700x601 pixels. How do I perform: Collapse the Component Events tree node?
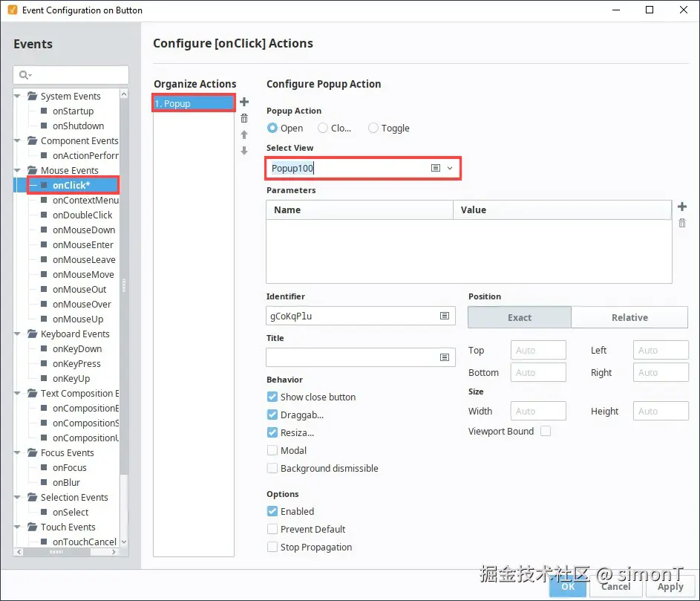coord(17,140)
